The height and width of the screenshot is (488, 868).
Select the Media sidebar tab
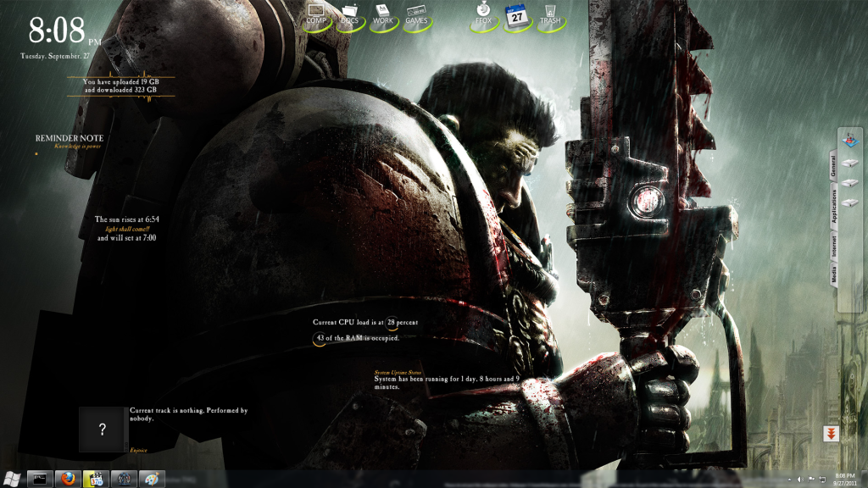833,275
